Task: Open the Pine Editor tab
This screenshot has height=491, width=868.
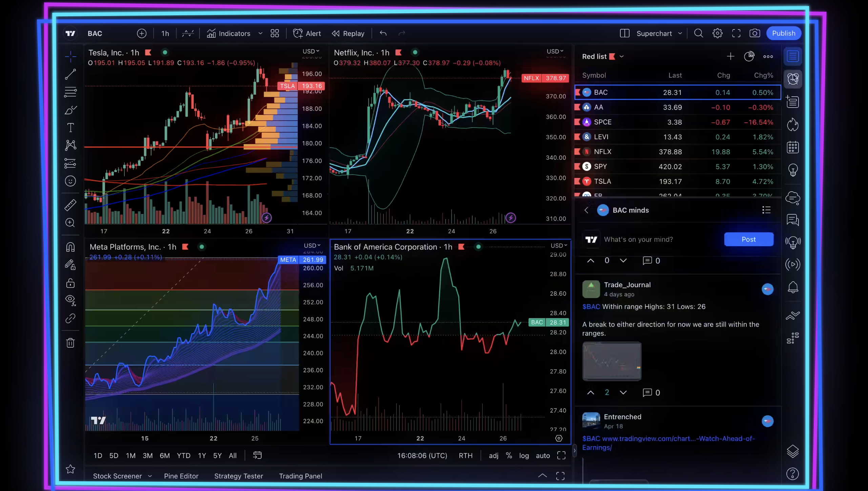Action: [x=181, y=476]
